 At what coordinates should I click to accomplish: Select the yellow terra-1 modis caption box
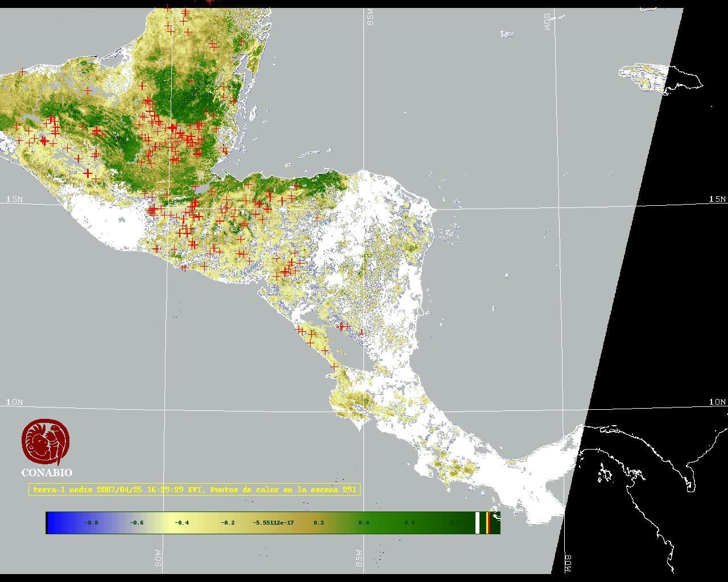(x=194, y=489)
